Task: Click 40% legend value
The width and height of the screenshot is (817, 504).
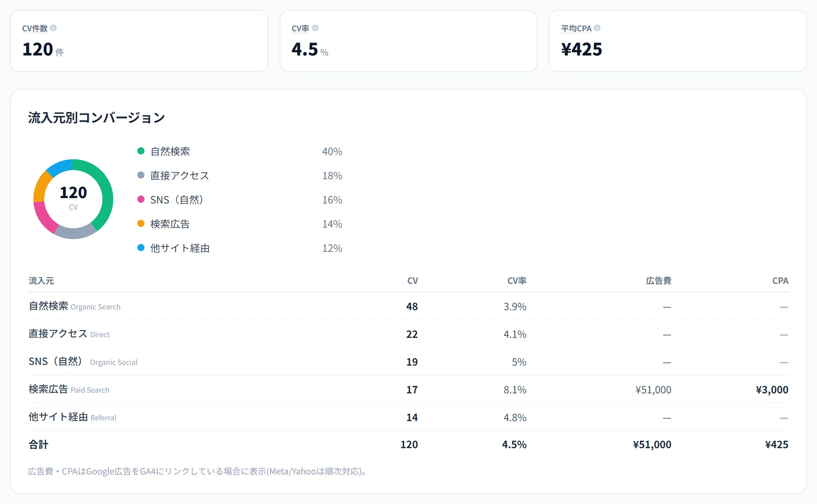Action: coord(332,152)
